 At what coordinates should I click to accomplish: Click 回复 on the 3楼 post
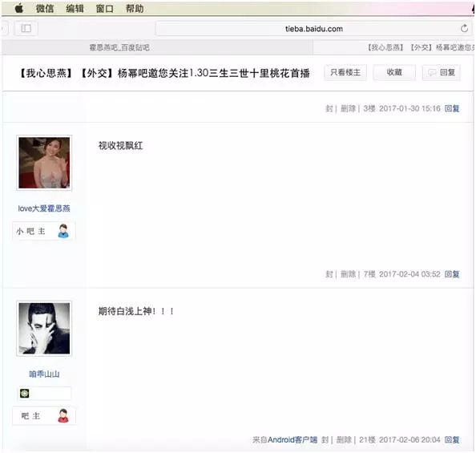(x=452, y=108)
